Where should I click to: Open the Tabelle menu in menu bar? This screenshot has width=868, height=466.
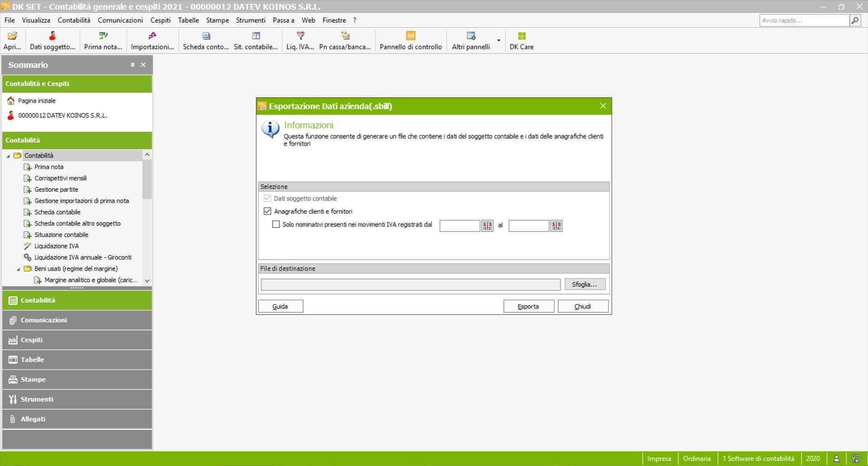click(189, 20)
